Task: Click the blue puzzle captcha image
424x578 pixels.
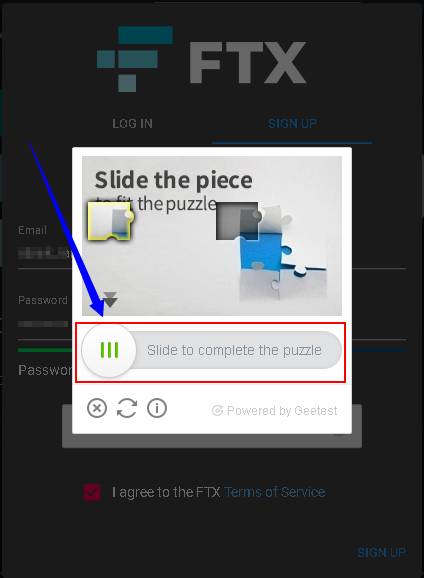Action: tap(212, 236)
